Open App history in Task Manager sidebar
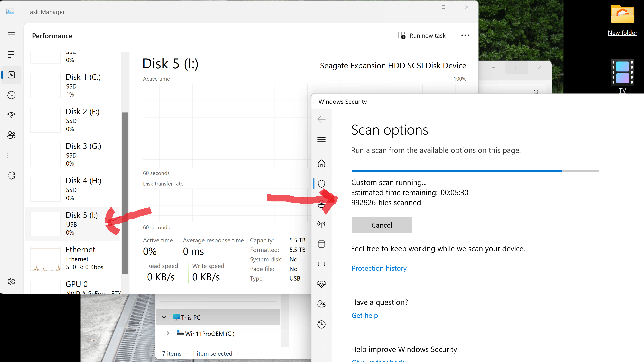This screenshot has height=362, width=644. (x=11, y=95)
